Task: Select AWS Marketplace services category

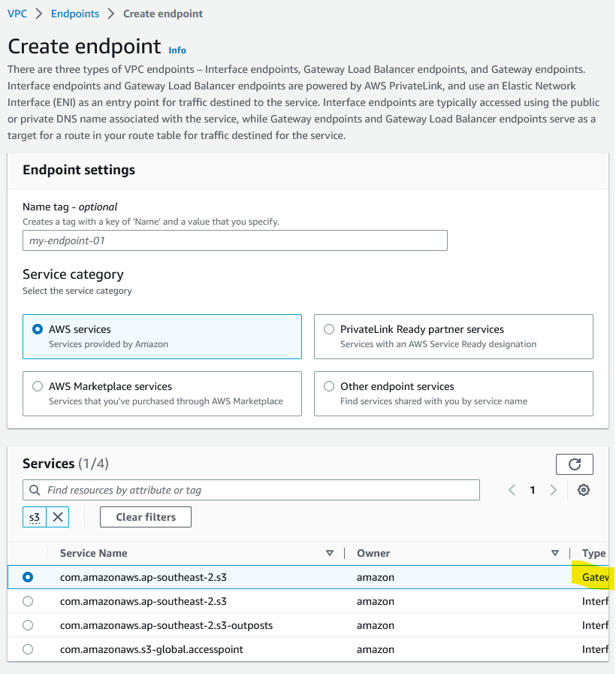Action: click(x=37, y=386)
